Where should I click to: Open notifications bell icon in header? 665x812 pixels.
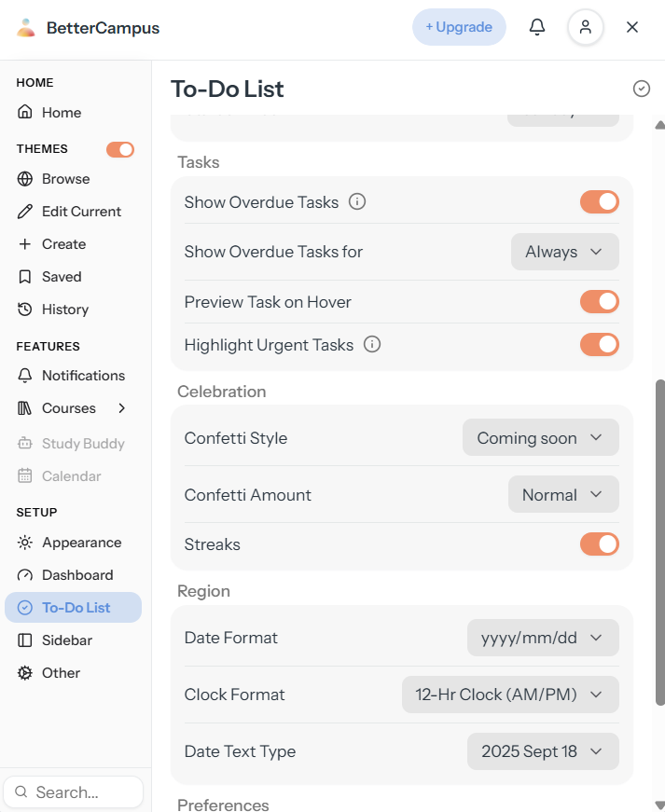[537, 27]
